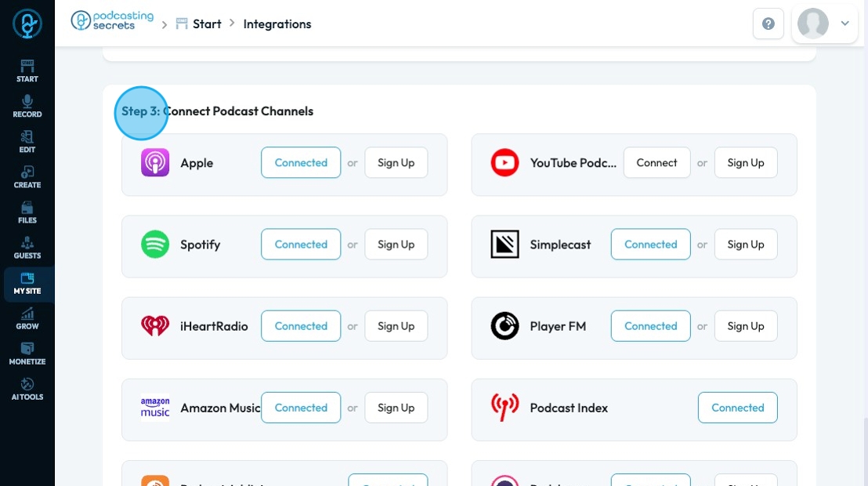This screenshot has width=868, height=486.
Task: Click the Start breadcrumb flag icon
Action: tap(182, 24)
